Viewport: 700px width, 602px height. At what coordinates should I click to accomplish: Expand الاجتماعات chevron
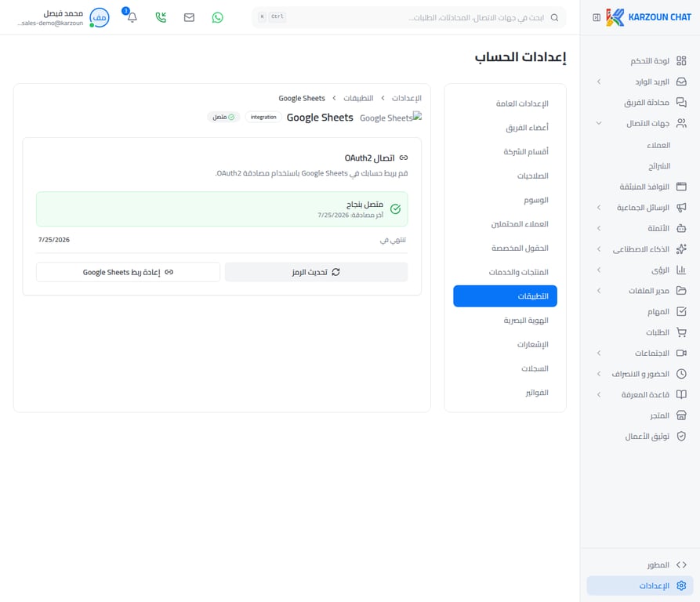click(599, 353)
